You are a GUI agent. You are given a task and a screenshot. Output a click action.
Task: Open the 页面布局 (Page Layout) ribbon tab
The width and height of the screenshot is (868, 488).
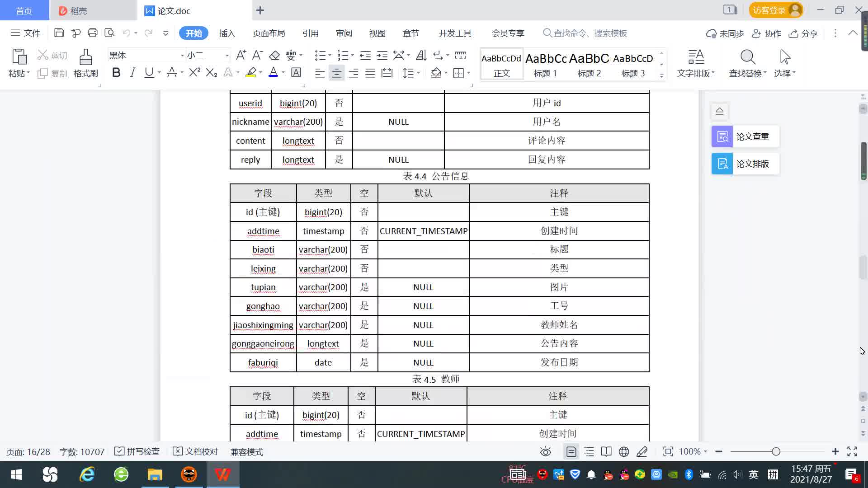[x=269, y=33]
